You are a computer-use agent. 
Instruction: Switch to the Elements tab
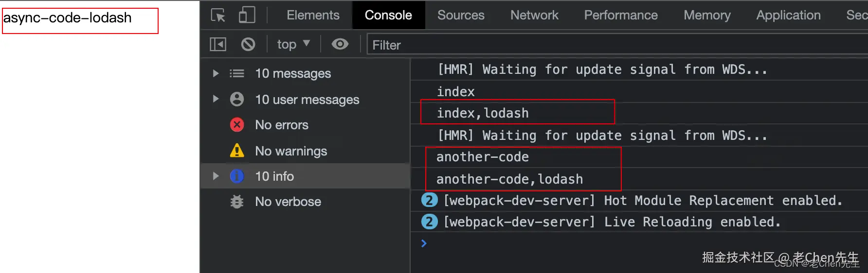tap(313, 15)
